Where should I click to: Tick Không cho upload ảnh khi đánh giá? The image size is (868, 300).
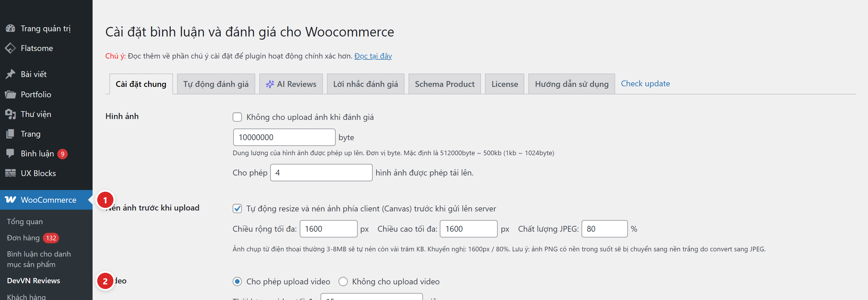237,117
